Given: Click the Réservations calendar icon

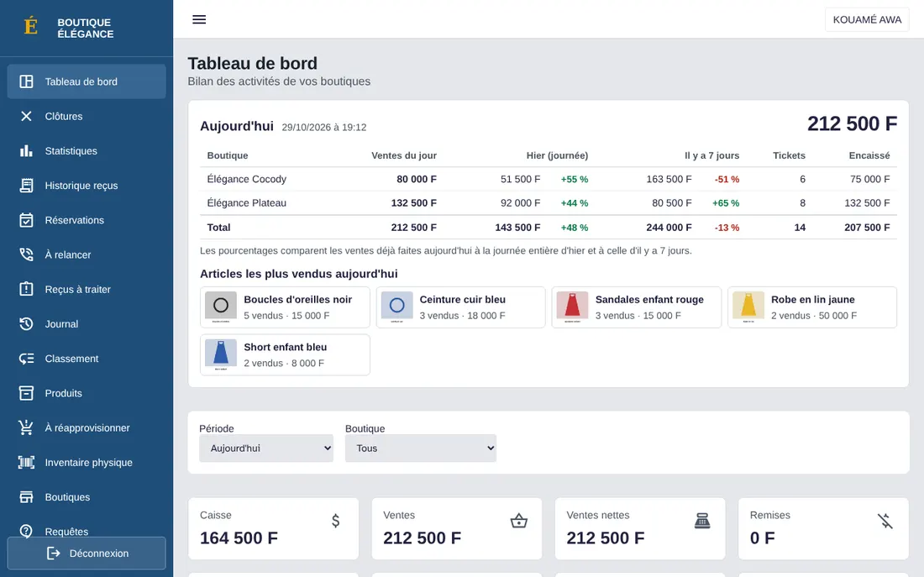Looking at the screenshot, I should (26, 220).
